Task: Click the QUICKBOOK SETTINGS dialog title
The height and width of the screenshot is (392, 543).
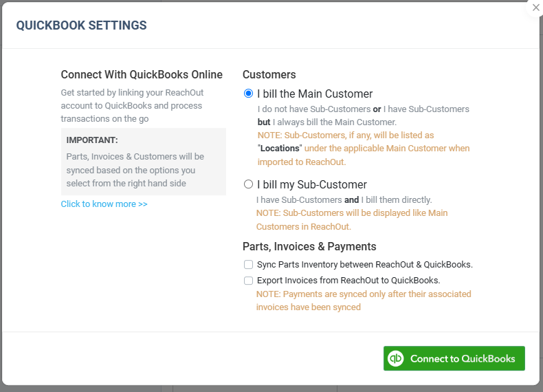Action: [81, 25]
